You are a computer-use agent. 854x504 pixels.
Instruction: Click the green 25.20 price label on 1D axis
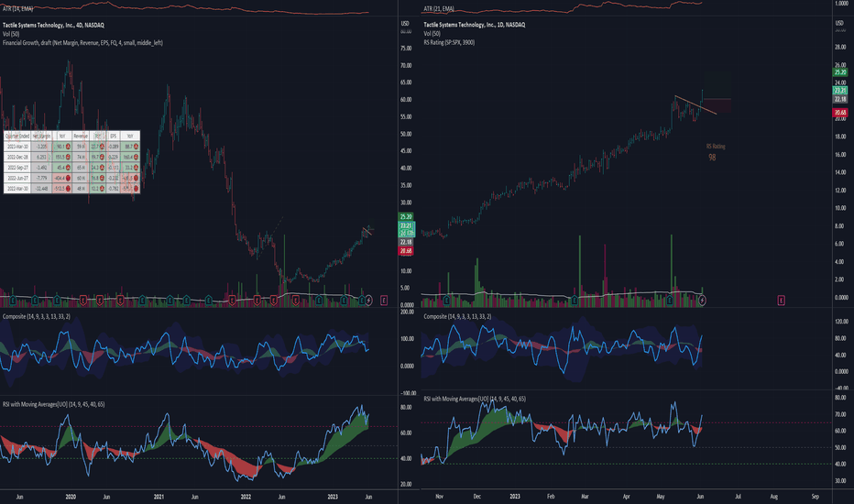(x=840, y=71)
